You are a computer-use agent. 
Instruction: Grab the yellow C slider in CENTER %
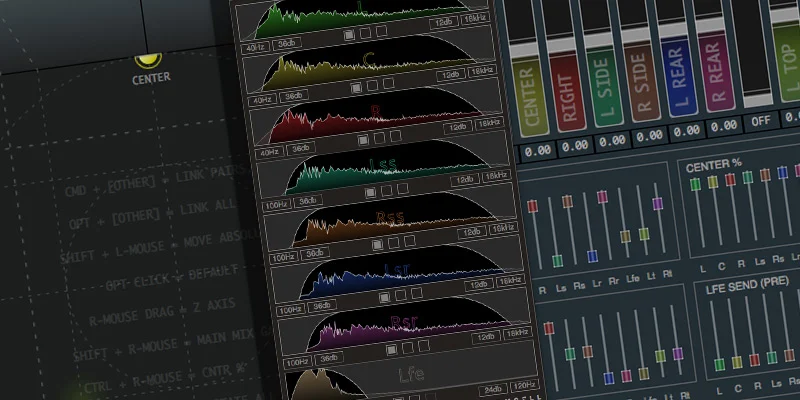click(x=713, y=182)
